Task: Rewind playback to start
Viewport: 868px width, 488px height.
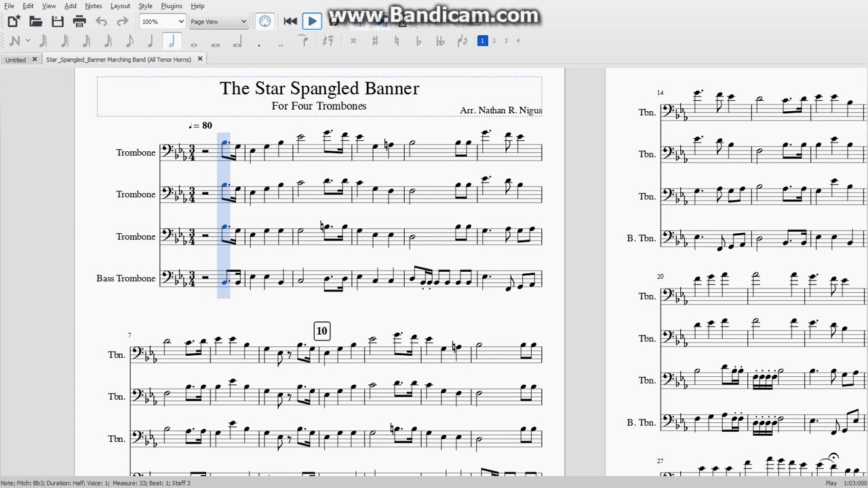Action: pos(290,22)
